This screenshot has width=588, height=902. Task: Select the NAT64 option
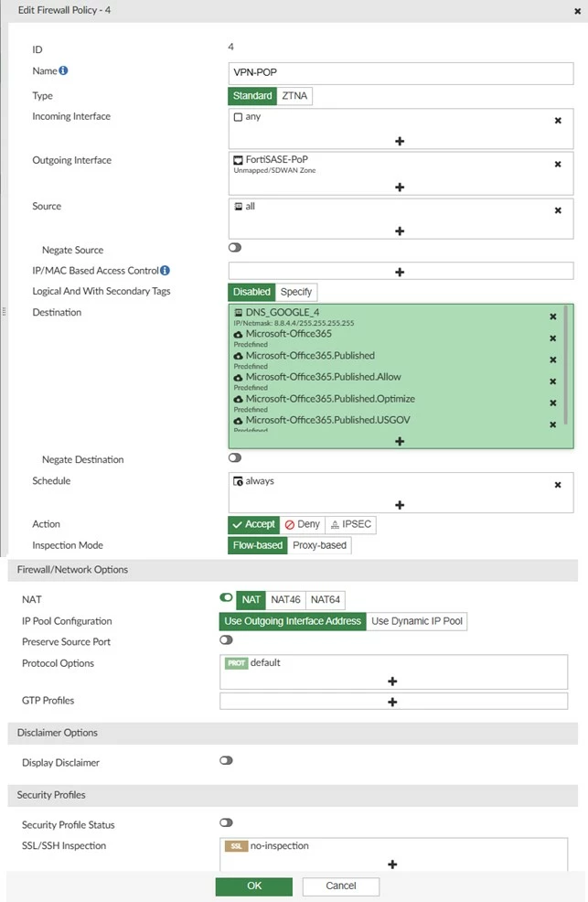tap(326, 599)
